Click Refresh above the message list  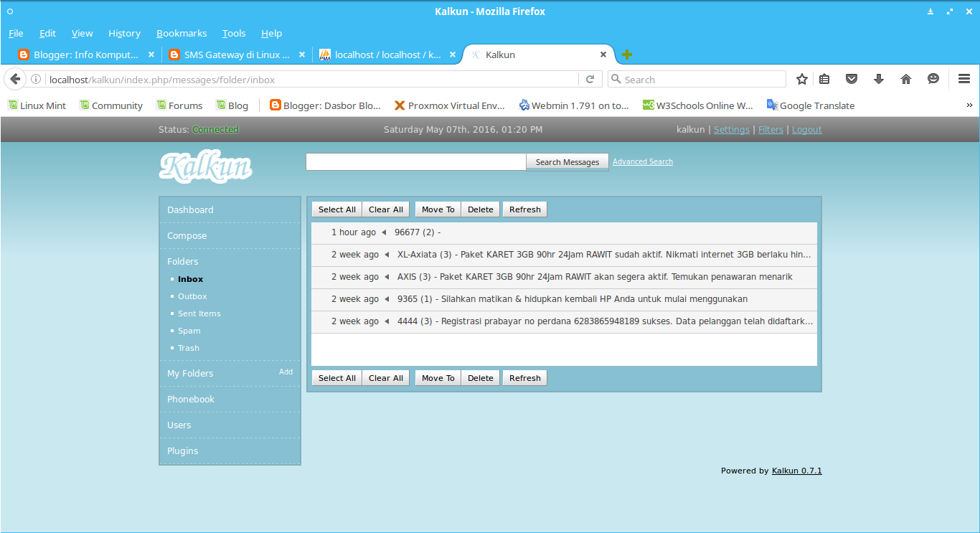[x=525, y=209]
